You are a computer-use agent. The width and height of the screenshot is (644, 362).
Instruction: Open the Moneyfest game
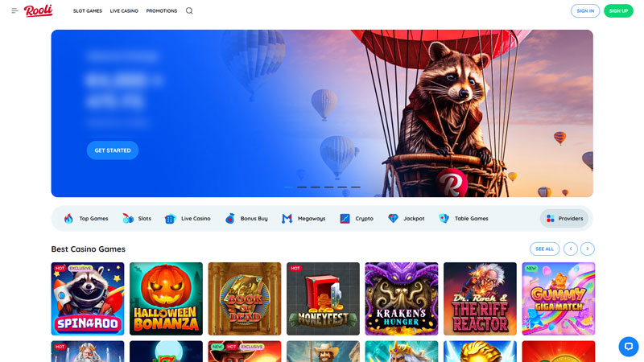323,298
